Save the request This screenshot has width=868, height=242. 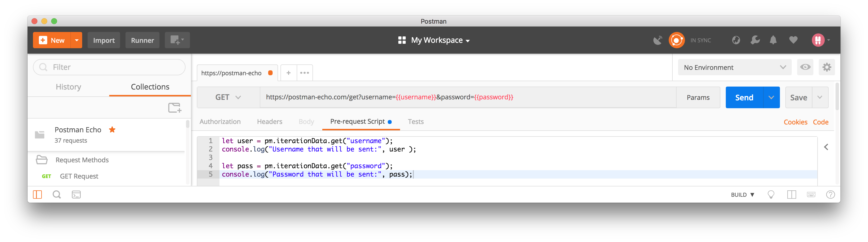coord(798,97)
